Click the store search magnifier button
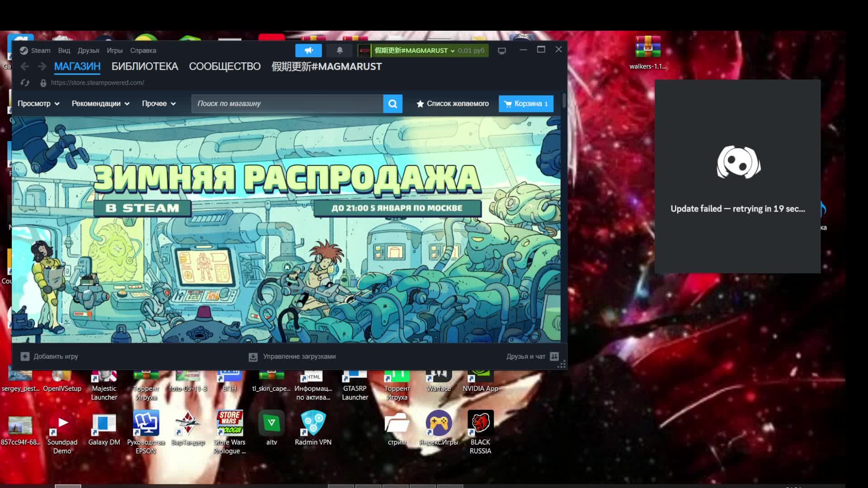 click(x=392, y=104)
